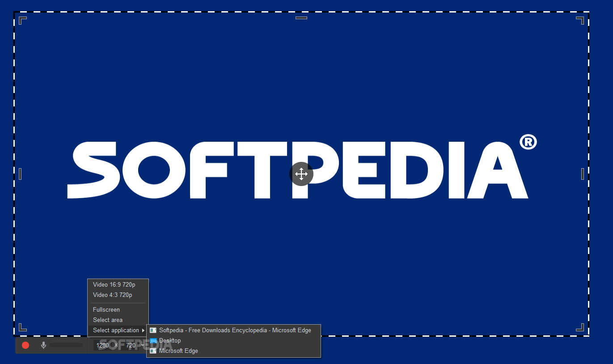
Task: Select Fullscreen capture mode
Action: click(118, 309)
